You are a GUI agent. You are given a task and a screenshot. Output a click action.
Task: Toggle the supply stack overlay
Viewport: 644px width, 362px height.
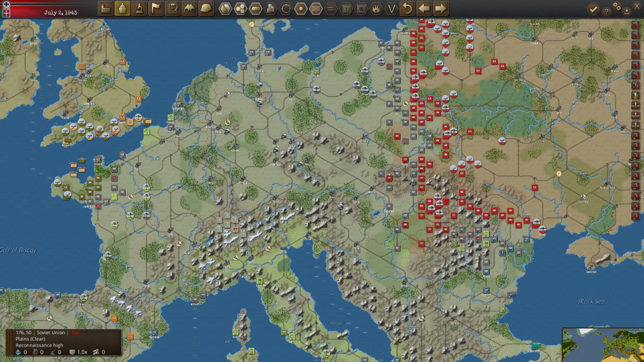tap(271, 8)
